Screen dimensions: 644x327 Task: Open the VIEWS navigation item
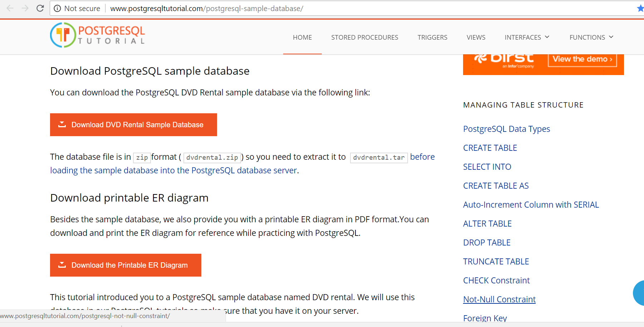pyautogui.click(x=476, y=37)
